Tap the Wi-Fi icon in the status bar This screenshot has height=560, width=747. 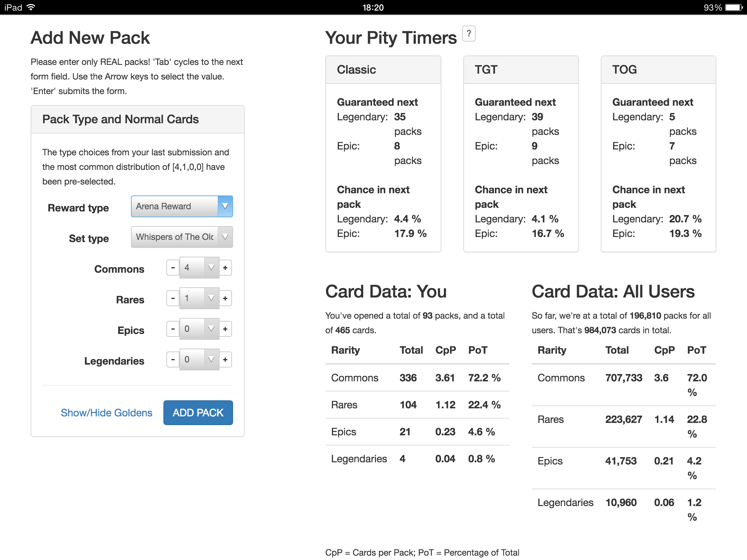coord(31,7)
